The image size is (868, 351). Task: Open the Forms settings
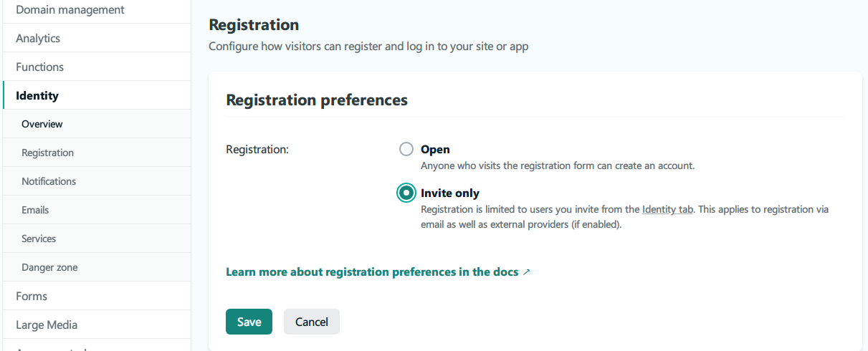[32, 296]
